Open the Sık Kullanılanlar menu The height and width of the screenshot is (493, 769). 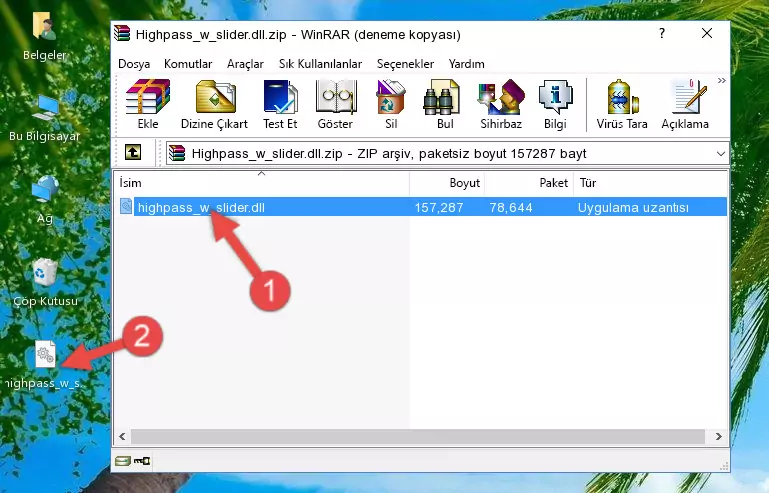320,64
